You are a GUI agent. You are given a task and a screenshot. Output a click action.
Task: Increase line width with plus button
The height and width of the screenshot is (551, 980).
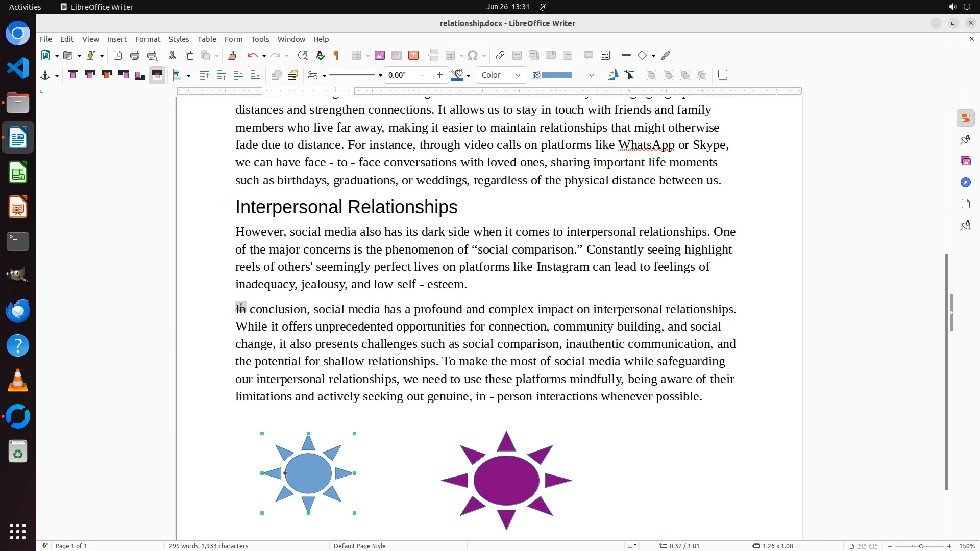439,75
